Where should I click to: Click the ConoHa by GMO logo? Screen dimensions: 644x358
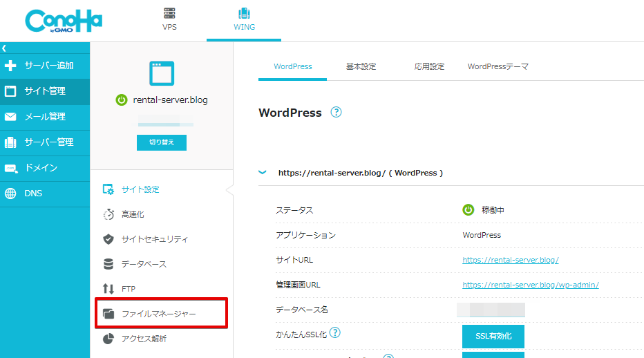click(x=64, y=21)
